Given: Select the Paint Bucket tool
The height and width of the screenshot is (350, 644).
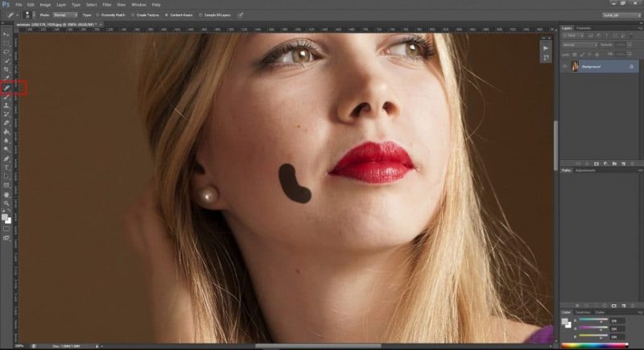Looking at the screenshot, I should coord(6,132).
